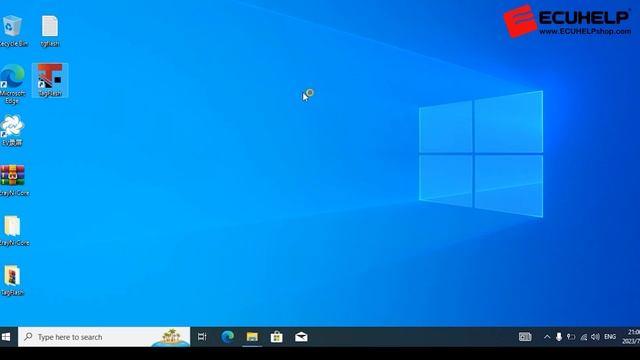640x360 pixels.
Task: Open the Mail app from the taskbar
Action: (301, 337)
